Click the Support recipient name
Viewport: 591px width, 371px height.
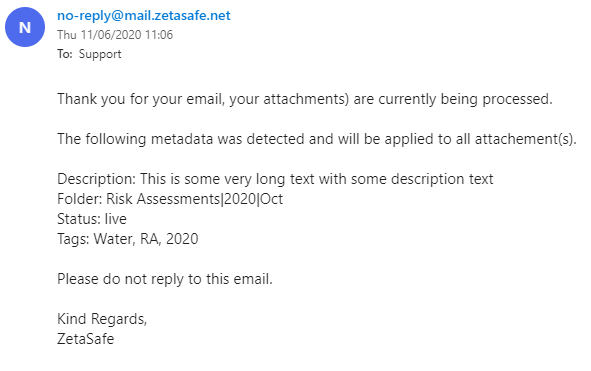point(100,54)
